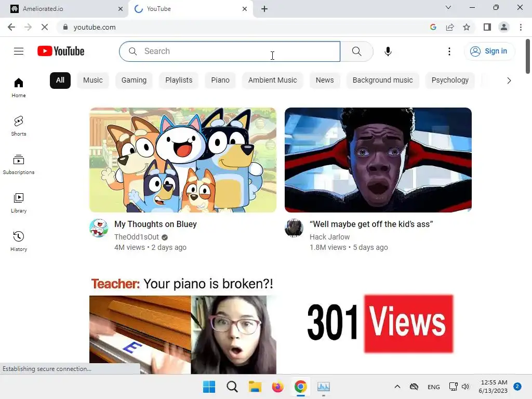532x399 pixels.
Task: Click the browser forward arrow
Action: pyautogui.click(x=28, y=27)
